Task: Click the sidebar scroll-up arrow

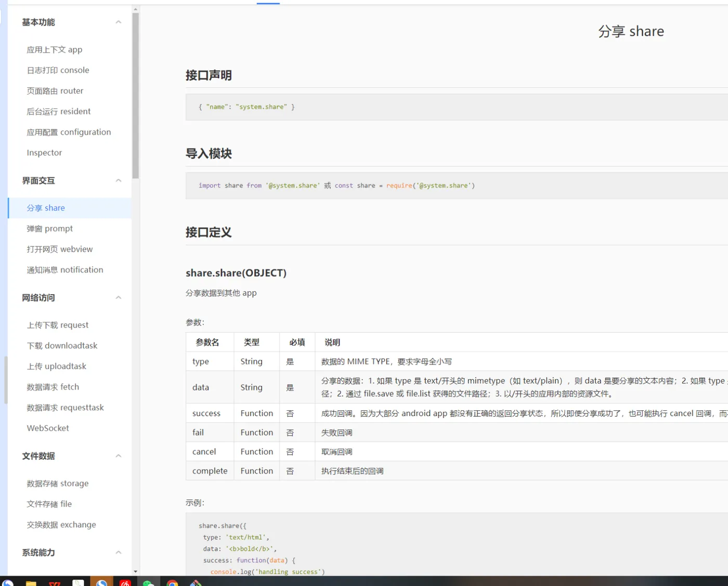Action: pos(136,9)
